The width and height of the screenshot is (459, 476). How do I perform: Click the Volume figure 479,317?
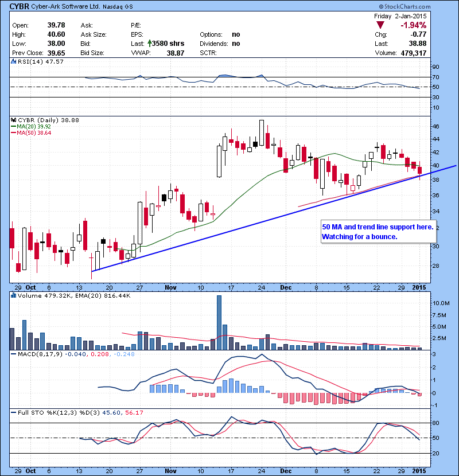click(414, 53)
